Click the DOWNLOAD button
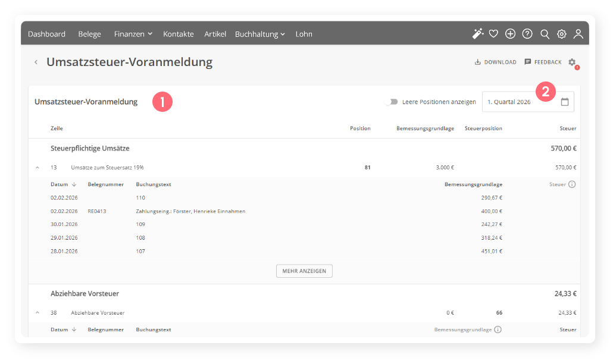 tap(495, 62)
